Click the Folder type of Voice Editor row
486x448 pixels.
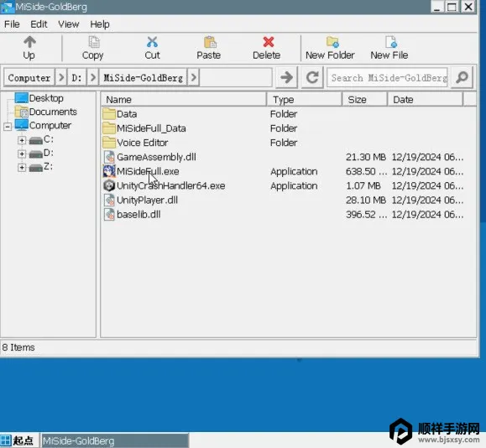(x=284, y=143)
